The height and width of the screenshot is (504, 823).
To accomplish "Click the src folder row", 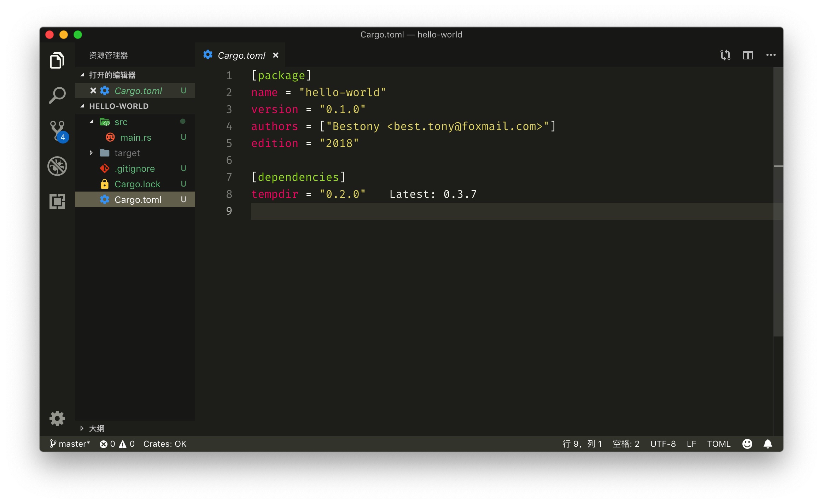I will [x=135, y=122].
